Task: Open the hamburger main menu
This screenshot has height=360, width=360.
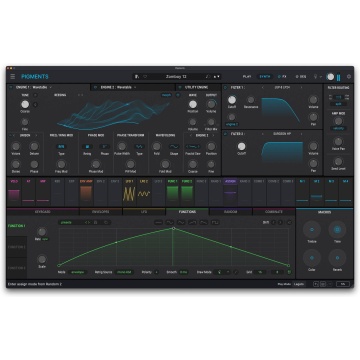Action: pyautogui.click(x=13, y=77)
